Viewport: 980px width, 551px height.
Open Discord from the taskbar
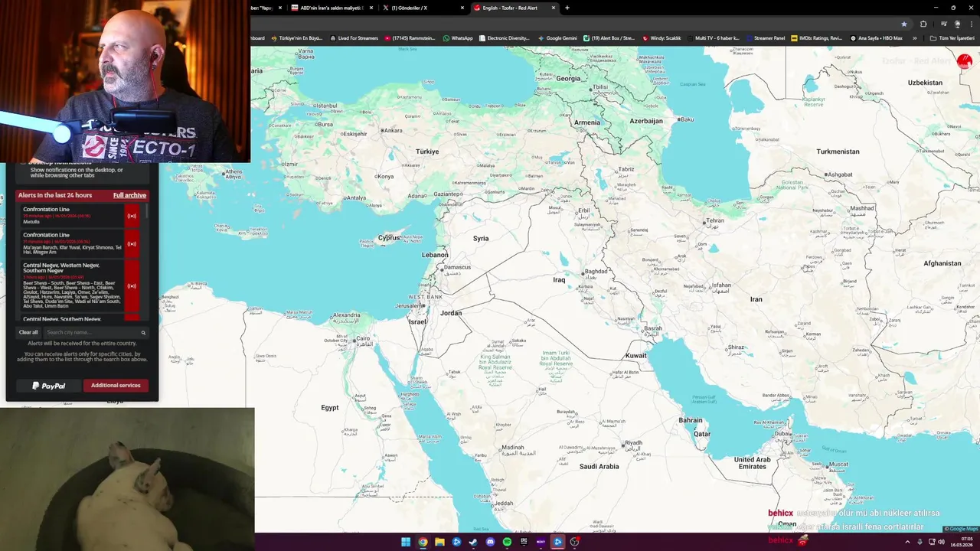(x=490, y=542)
